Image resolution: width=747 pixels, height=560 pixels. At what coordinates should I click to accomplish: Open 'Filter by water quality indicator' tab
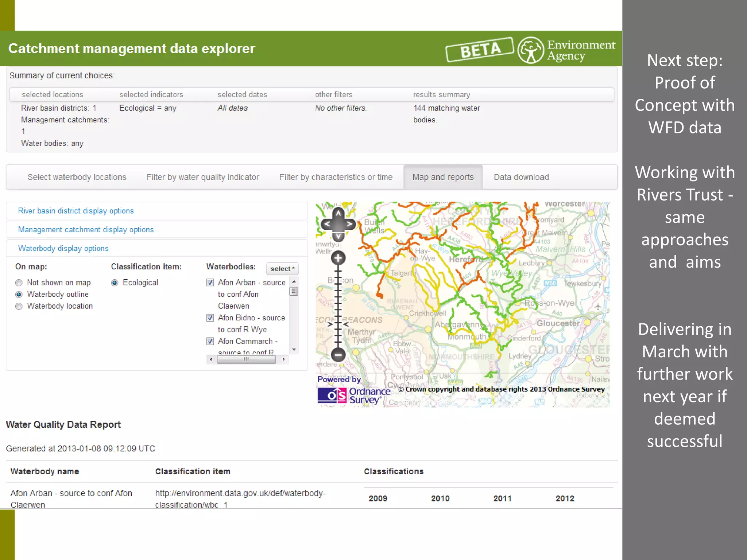point(203,177)
